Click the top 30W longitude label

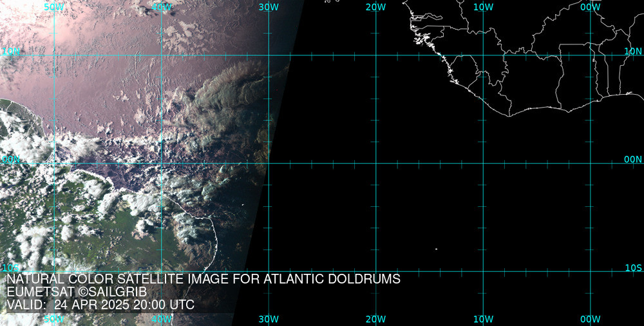tap(269, 7)
